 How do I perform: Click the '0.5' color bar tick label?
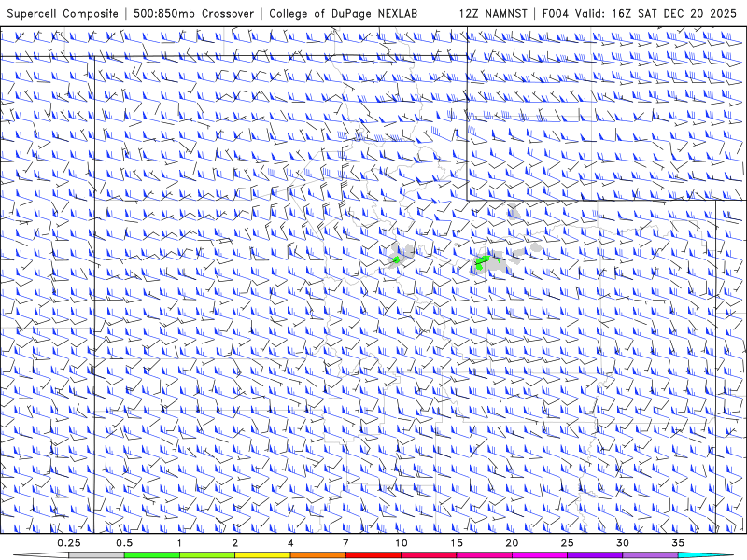pyautogui.click(x=124, y=543)
